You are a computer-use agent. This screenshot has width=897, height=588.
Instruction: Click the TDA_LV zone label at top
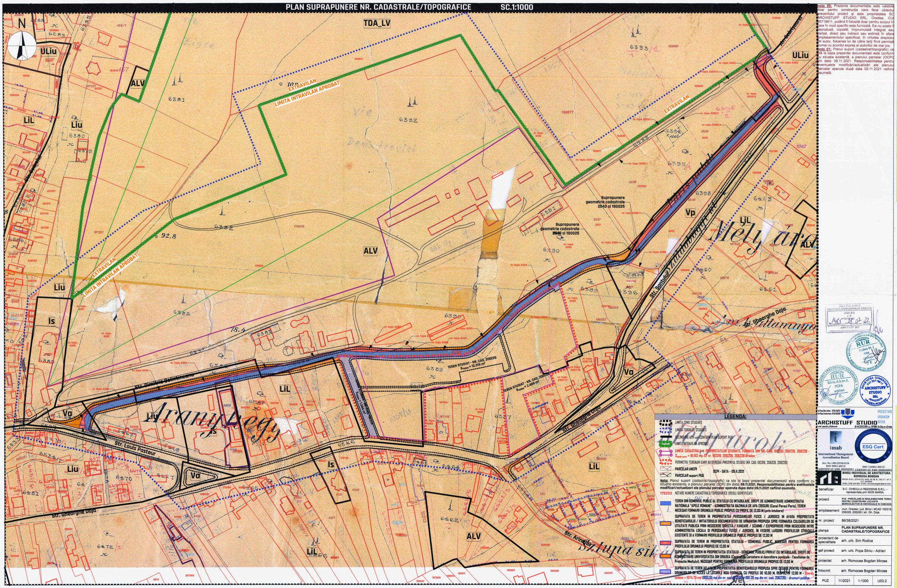[377, 23]
